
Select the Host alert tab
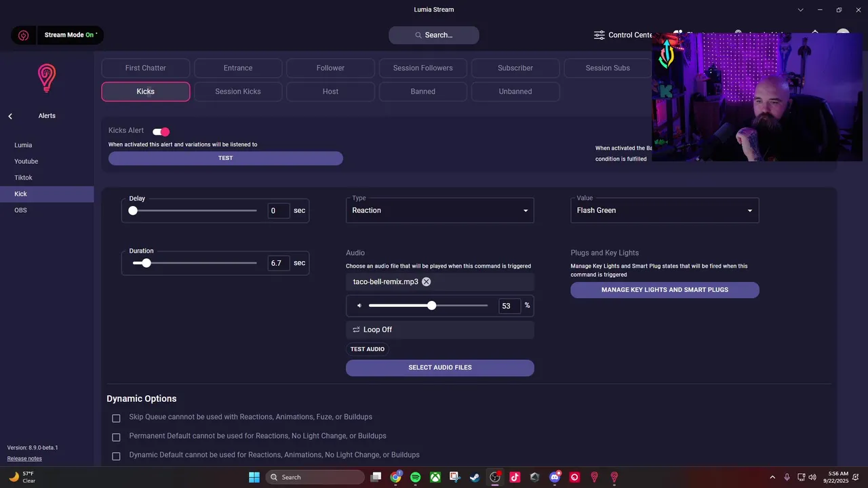tap(330, 91)
